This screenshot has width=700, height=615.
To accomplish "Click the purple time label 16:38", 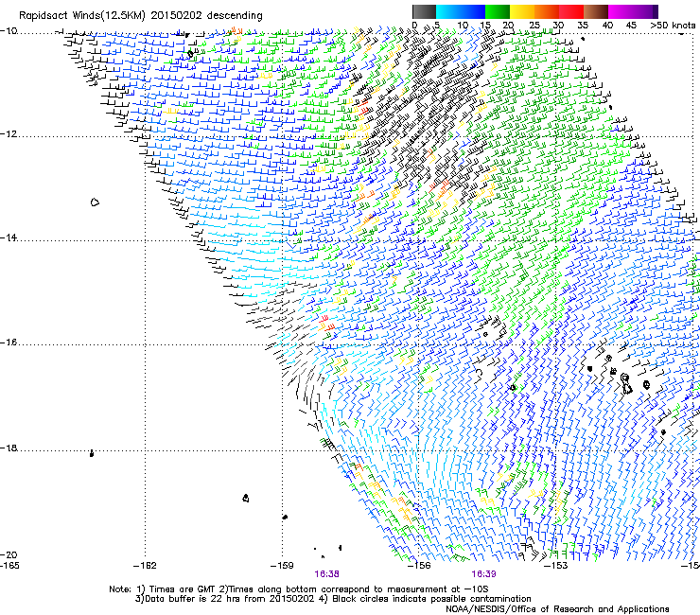I will point(326,574).
